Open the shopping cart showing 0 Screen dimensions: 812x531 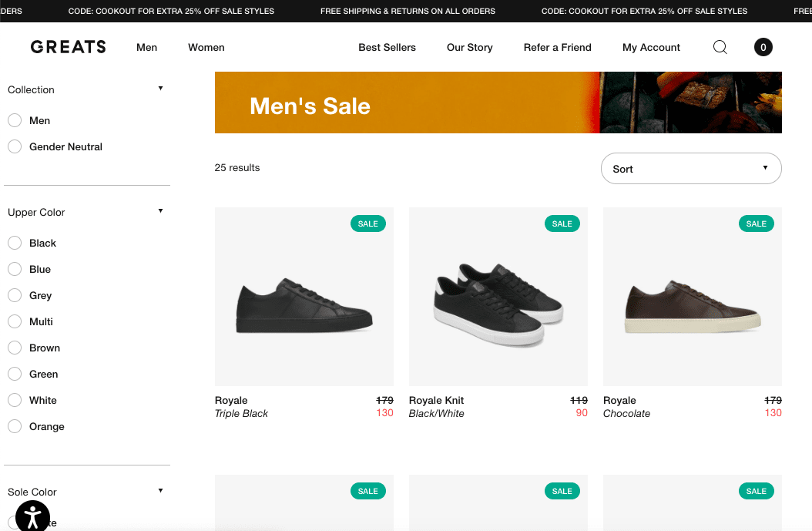click(763, 47)
